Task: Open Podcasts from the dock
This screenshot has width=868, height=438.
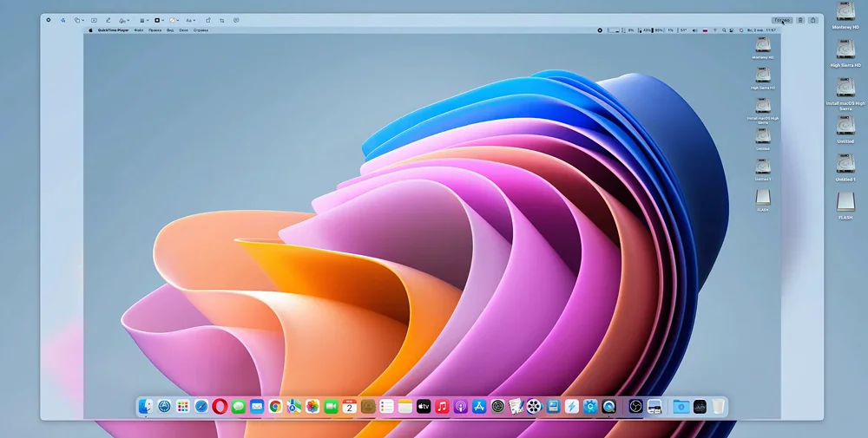Action: click(461, 407)
